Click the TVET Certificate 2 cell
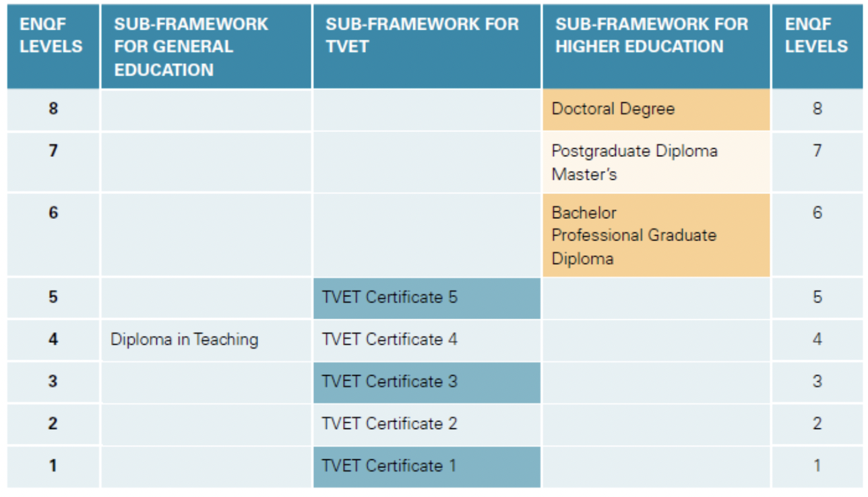This screenshot has height=497, width=868. pyautogui.click(x=427, y=424)
